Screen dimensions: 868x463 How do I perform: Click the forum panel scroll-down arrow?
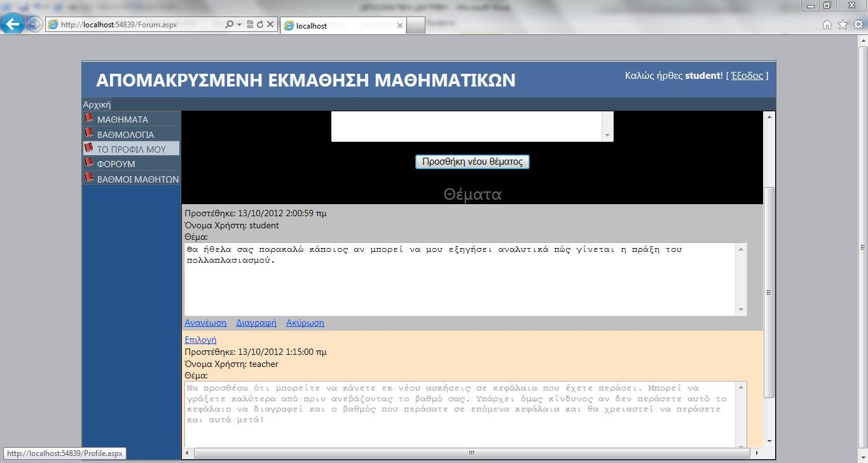(x=769, y=441)
